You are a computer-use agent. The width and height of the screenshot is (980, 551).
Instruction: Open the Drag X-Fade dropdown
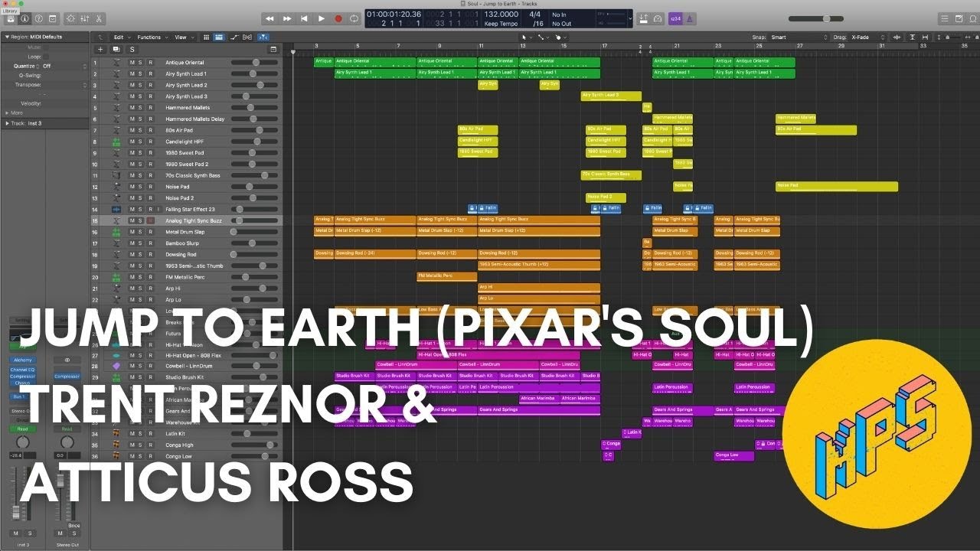[x=867, y=37]
